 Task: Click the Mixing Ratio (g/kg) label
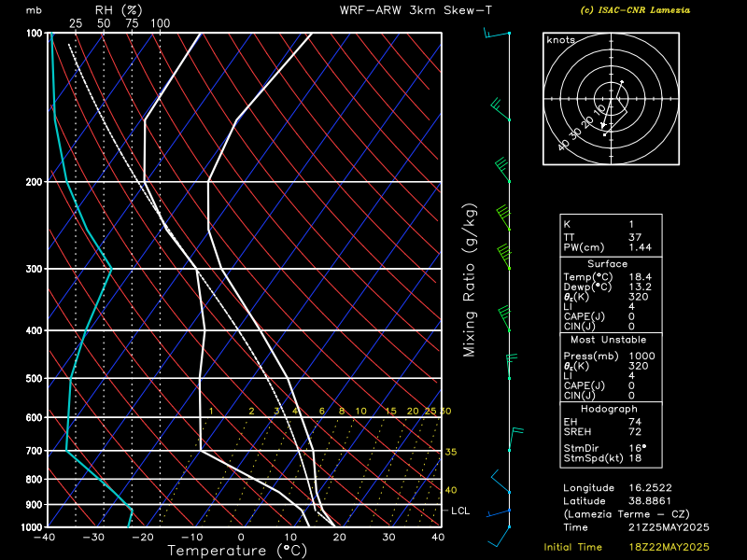pyautogui.click(x=470, y=281)
